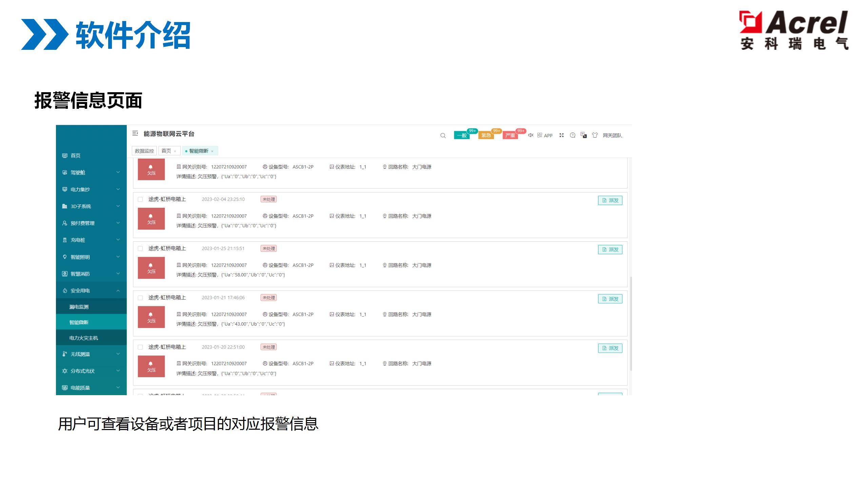Click the 严重 alarm count badge
This screenshot has height=488, width=868.
(510, 136)
